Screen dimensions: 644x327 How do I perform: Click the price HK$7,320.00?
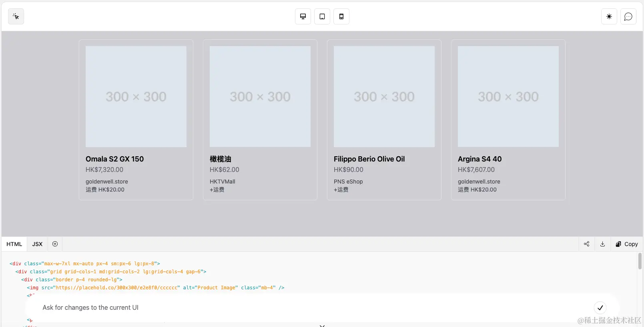click(x=104, y=170)
